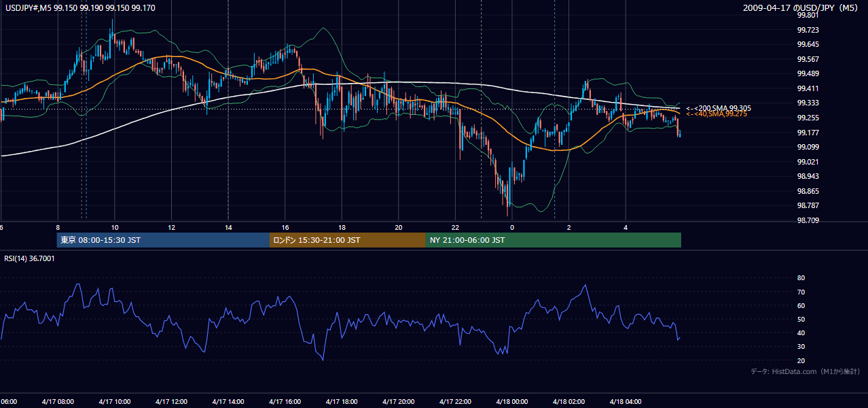868x408 pixels.
Task: Click the 99.489 price axis label
Action: (x=808, y=73)
